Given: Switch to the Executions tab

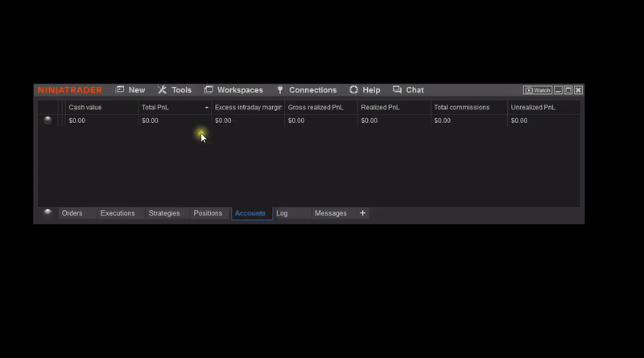Looking at the screenshot, I should tap(118, 213).
